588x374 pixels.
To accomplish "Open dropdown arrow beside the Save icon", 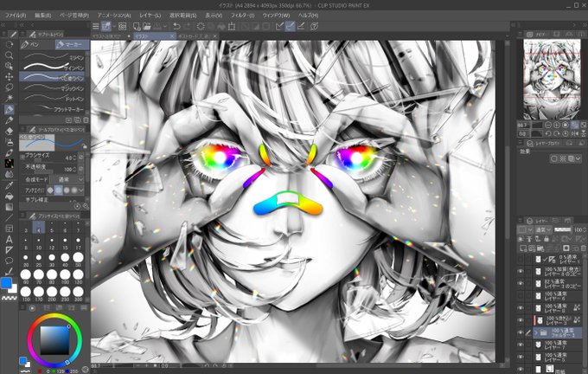I will (164, 26).
